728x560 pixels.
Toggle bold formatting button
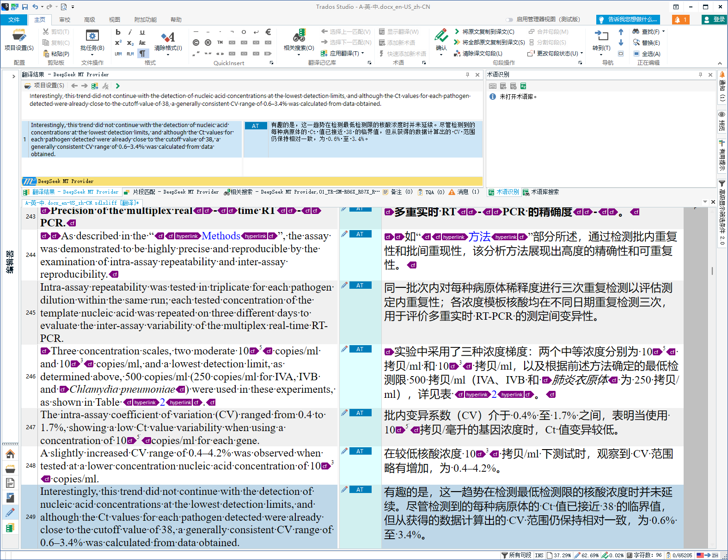118,32
